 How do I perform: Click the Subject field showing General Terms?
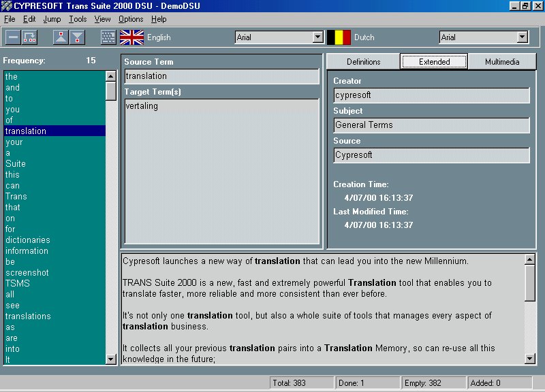point(431,125)
